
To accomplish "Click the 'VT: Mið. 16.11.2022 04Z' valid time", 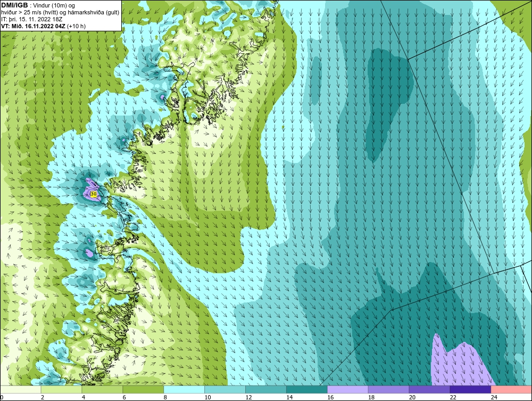I will (x=34, y=26).
